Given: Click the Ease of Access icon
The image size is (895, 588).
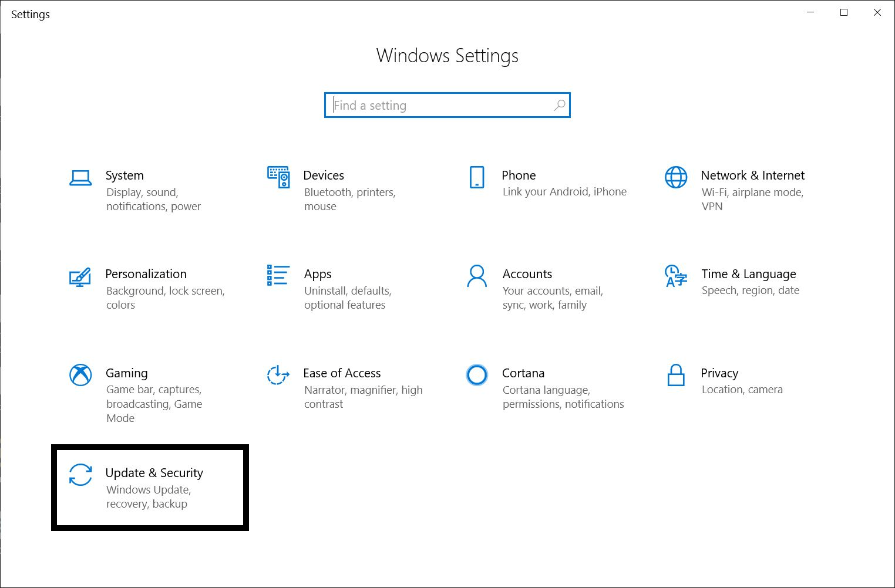Looking at the screenshot, I should pyautogui.click(x=277, y=375).
